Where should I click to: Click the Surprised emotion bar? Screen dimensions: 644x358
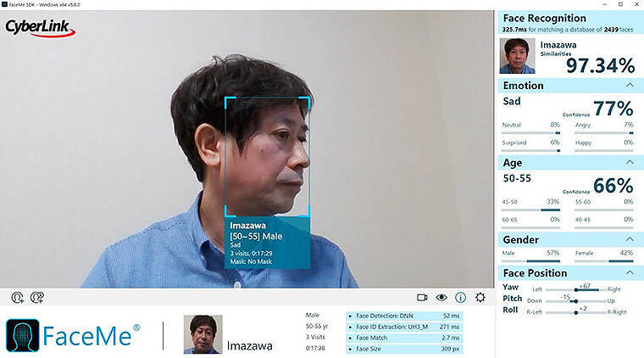pos(530,151)
